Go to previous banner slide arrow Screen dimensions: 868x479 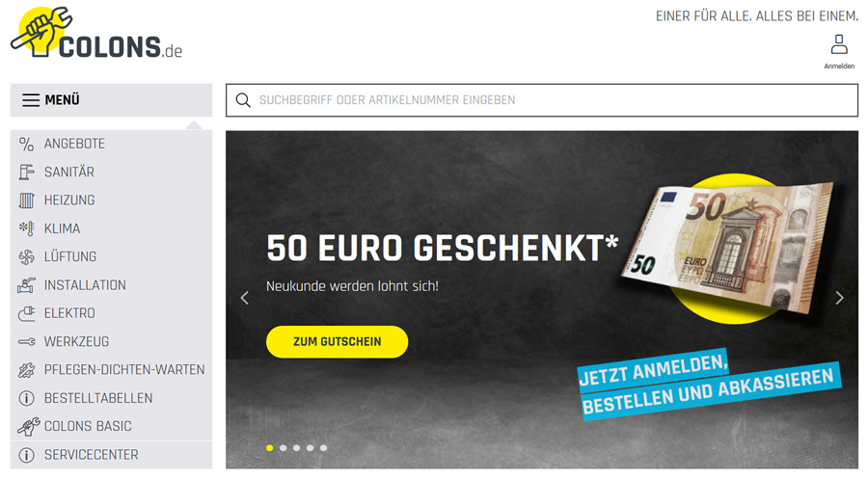click(245, 298)
